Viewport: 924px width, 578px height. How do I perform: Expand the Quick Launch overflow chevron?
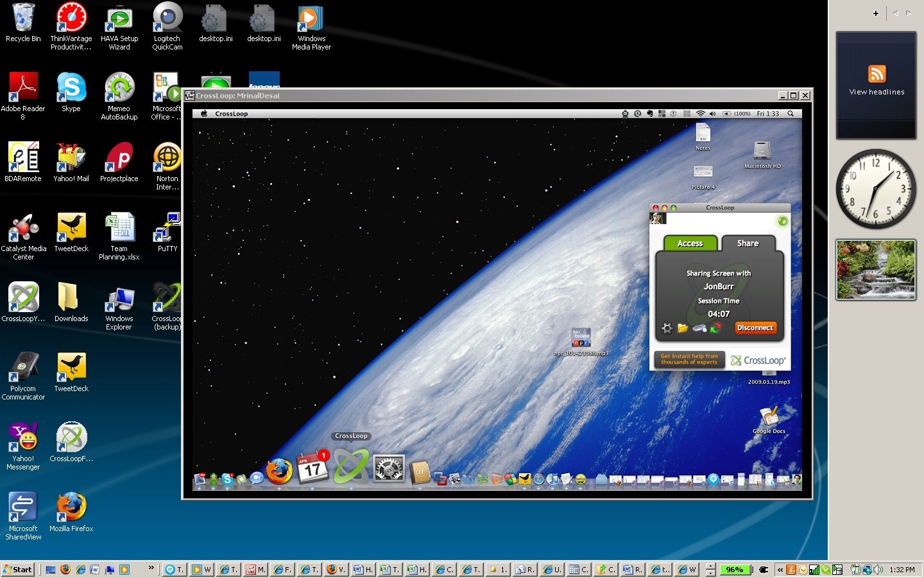[x=151, y=568]
